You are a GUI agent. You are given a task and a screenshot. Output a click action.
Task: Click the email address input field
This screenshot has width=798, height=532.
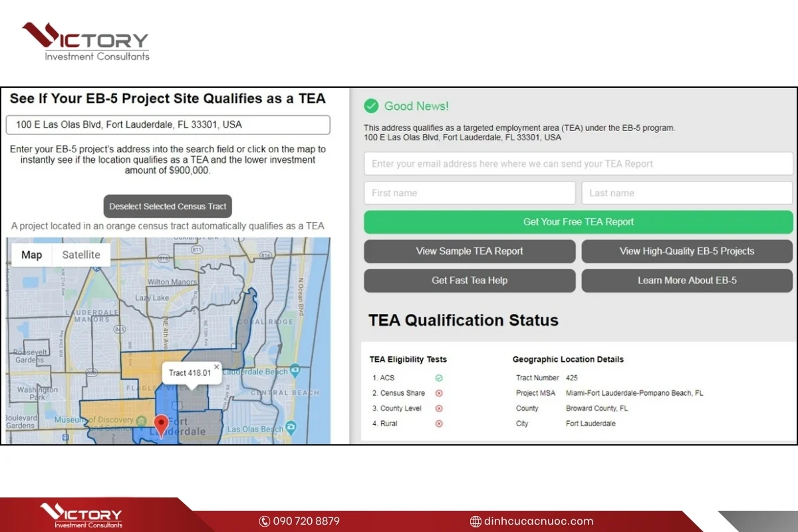click(578, 164)
